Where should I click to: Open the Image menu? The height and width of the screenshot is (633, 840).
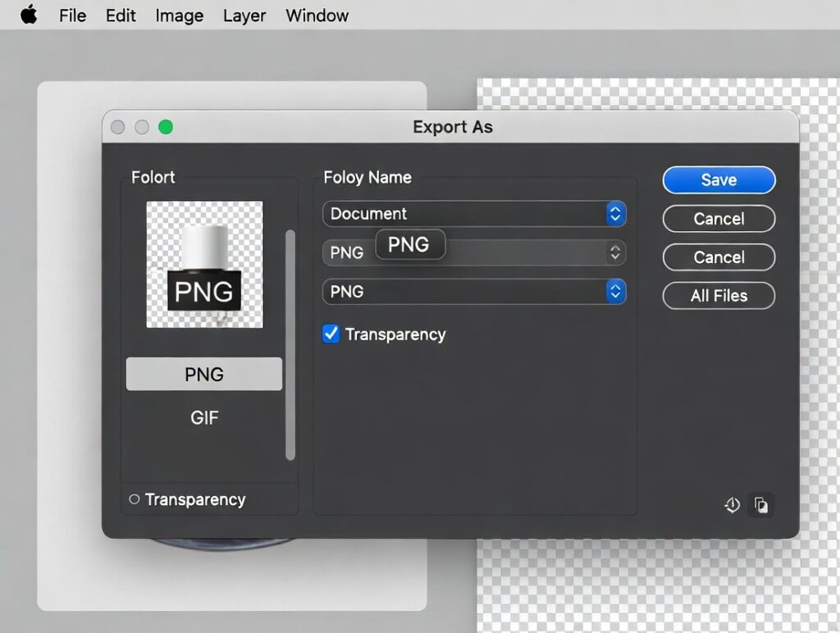pyautogui.click(x=178, y=15)
